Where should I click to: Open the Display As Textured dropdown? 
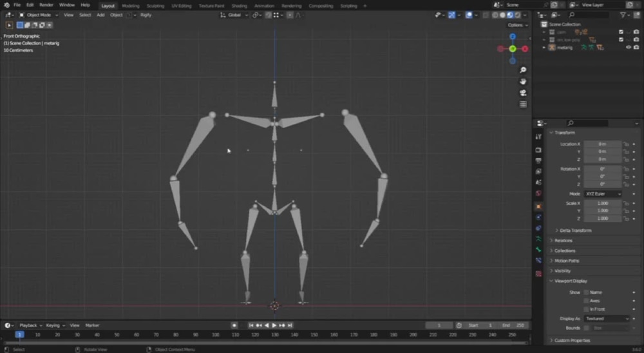coord(607,319)
